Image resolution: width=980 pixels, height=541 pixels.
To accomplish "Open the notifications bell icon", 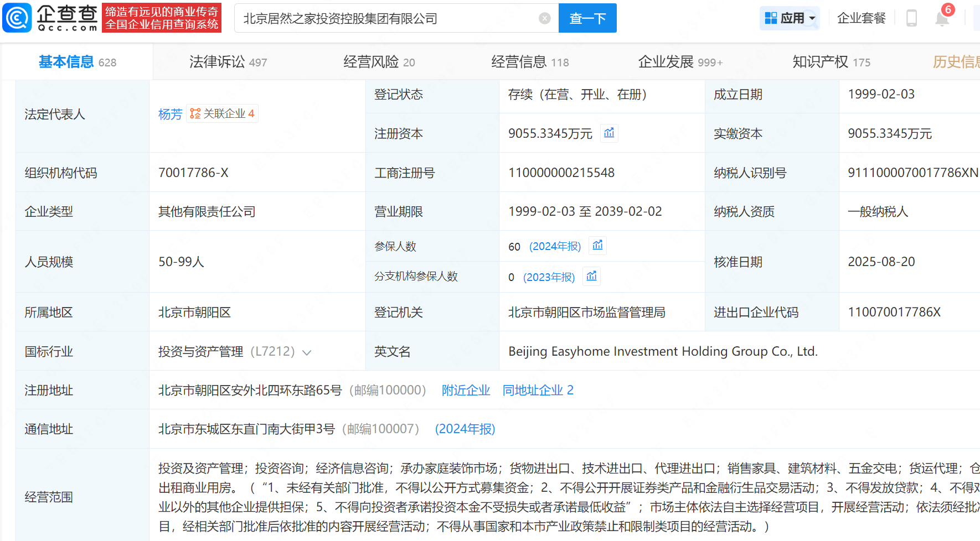I will (942, 18).
